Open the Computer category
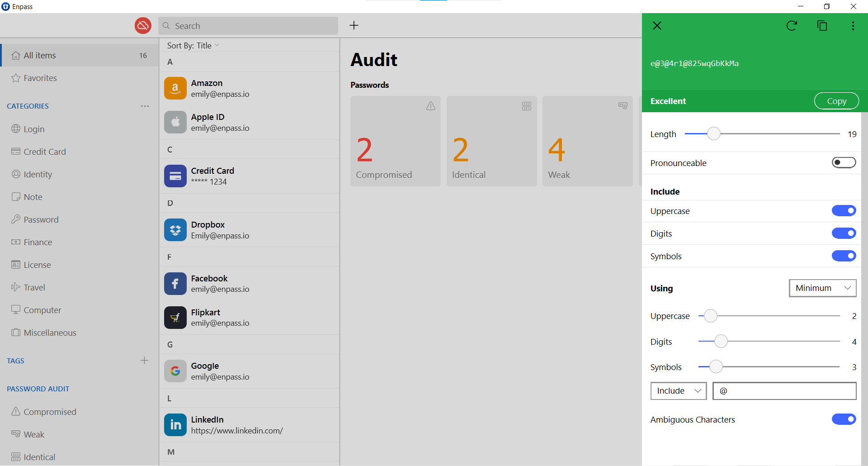The height and width of the screenshot is (466, 868). (x=80, y=310)
